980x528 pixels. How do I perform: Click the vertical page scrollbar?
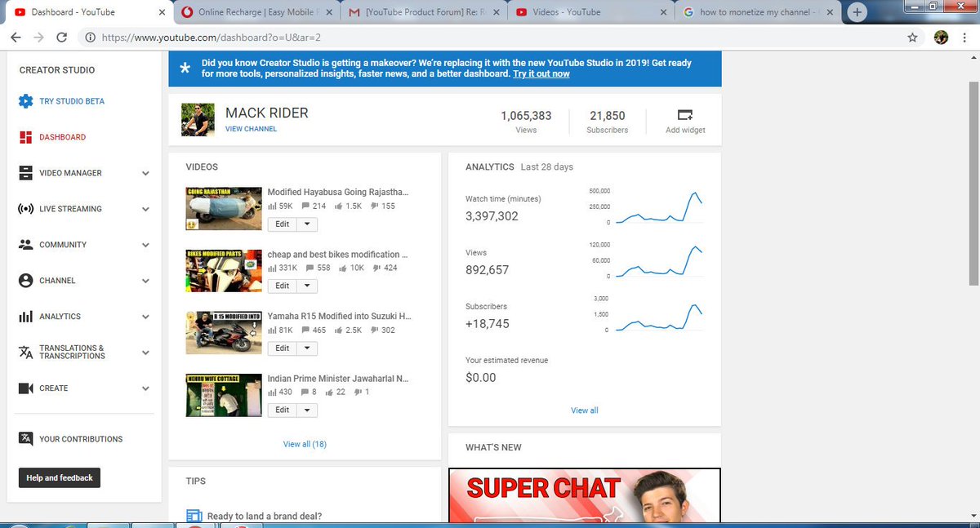point(973,183)
